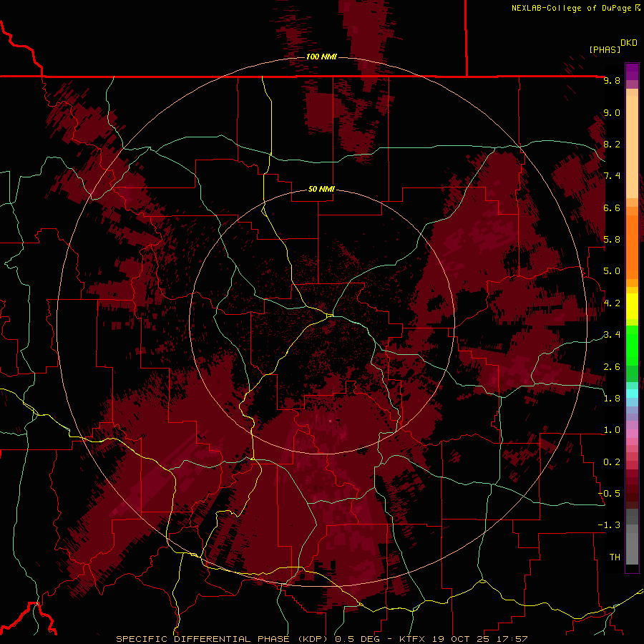Click the 2.6 legend value
This screenshot has height=644, width=644.
click(612, 367)
